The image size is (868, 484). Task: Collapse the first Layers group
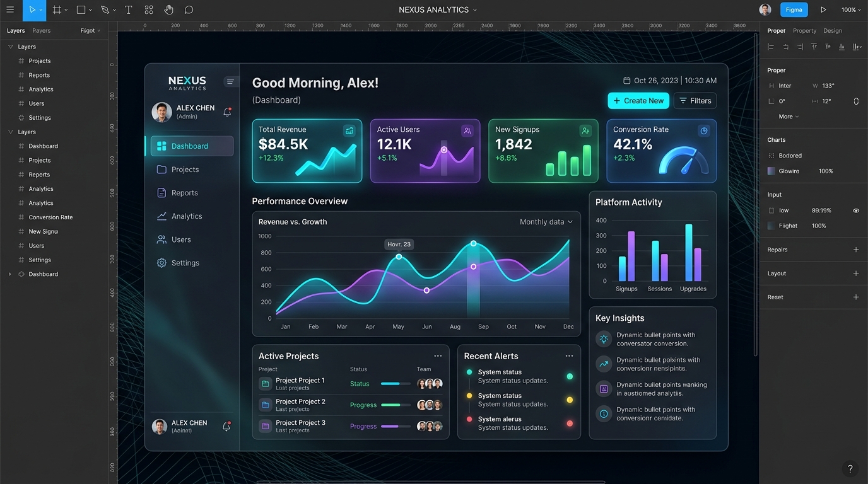10,47
